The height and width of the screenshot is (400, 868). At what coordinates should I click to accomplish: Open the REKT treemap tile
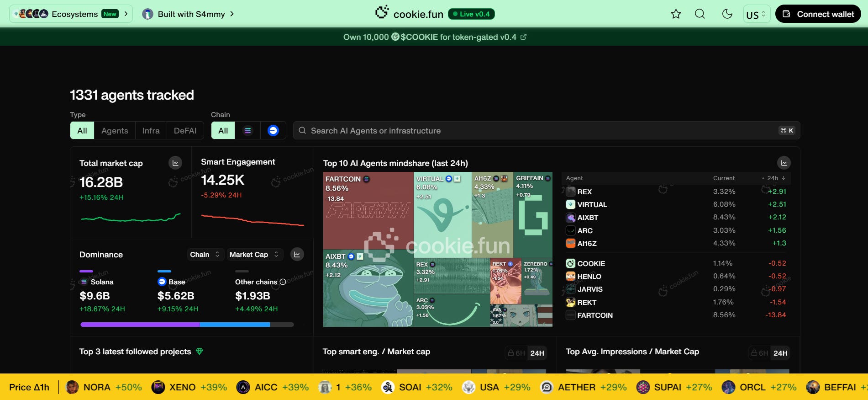tap(505, 282)
